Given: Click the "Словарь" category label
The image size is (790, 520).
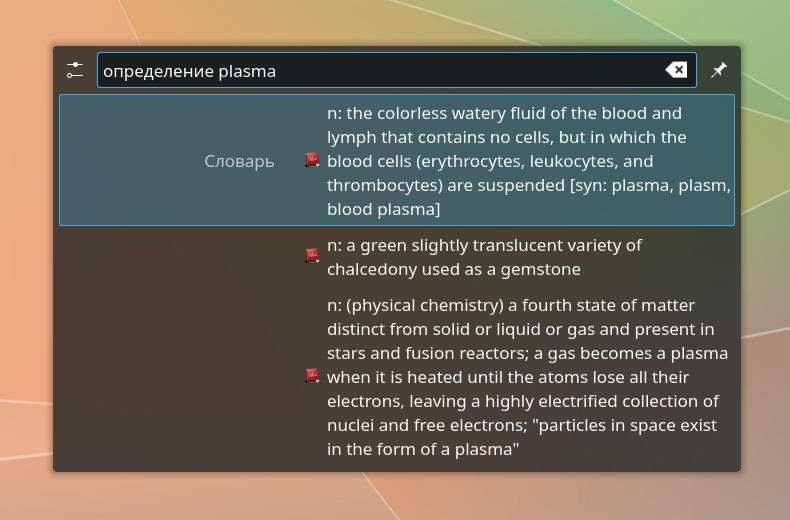Looking at the screenshot, I should 239,161.
